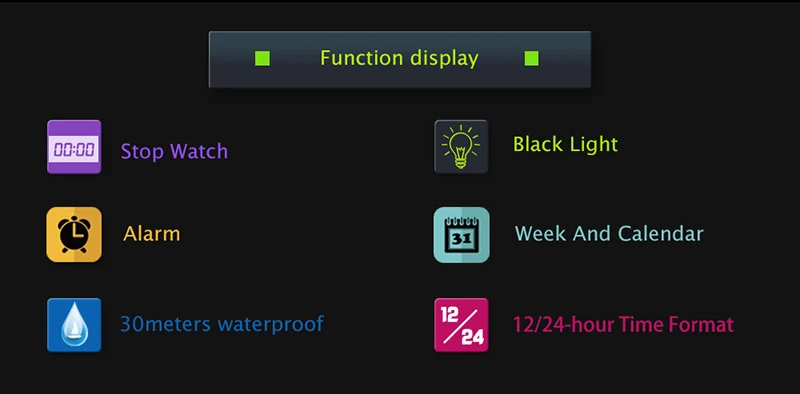Select the yellow Alarm clock icon

pyautogui.click(x=74, y=234)
